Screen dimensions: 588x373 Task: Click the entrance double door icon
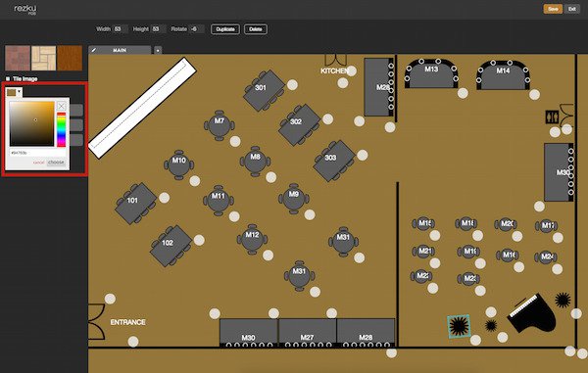pyautogui.click(x=97, y=322)
